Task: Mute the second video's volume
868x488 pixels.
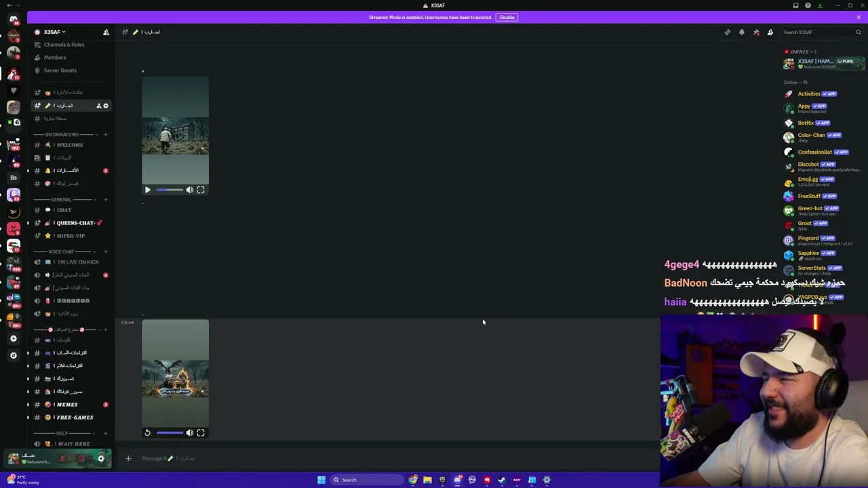Action: pyautogui.click(x=190, y=432)
